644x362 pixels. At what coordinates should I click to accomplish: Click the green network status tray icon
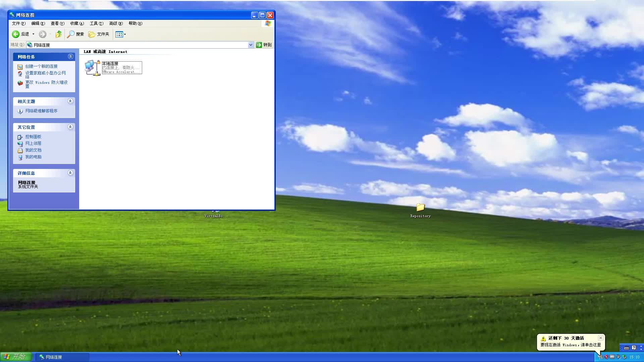tap(624, 357)
